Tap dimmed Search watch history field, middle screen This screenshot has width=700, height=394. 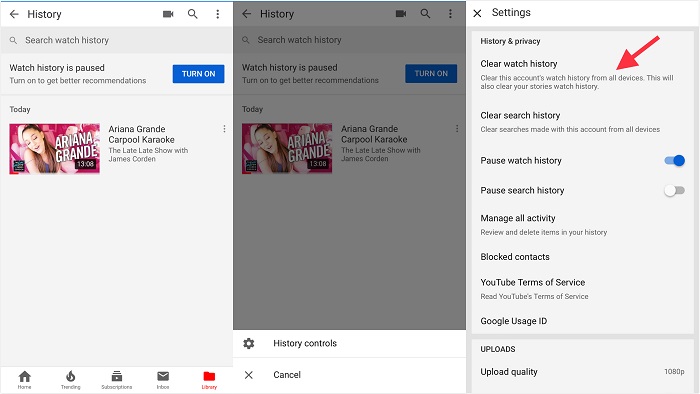[349, 40]
